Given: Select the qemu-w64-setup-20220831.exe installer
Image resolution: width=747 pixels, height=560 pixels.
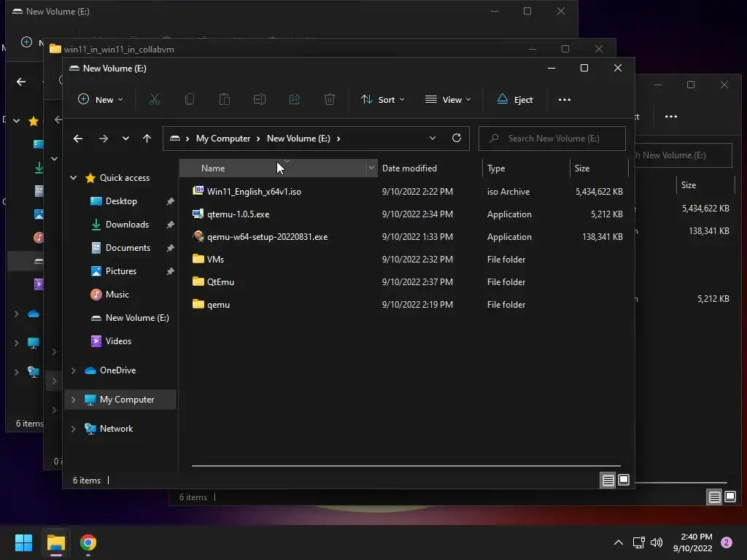Looking at the screenshot, I should click(x=267, y=237).
